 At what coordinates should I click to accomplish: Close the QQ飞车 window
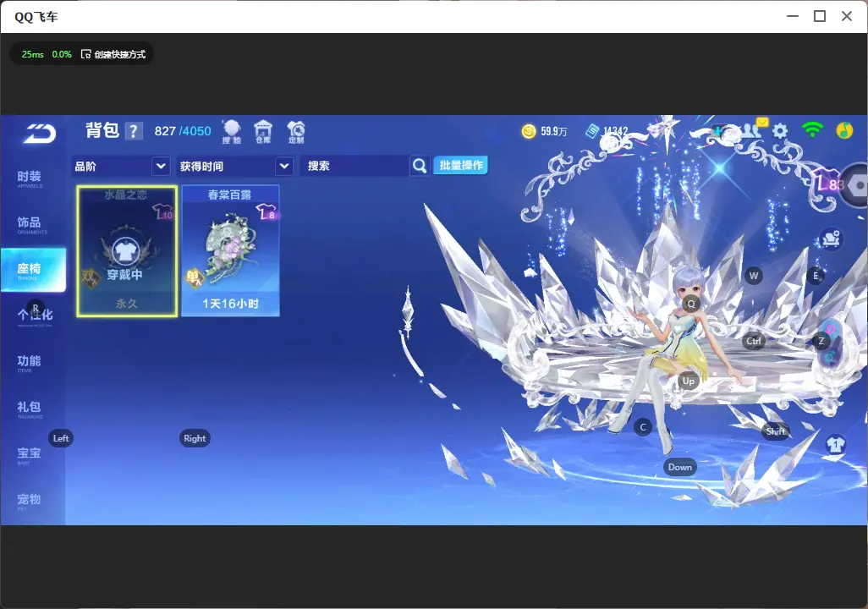847,17
